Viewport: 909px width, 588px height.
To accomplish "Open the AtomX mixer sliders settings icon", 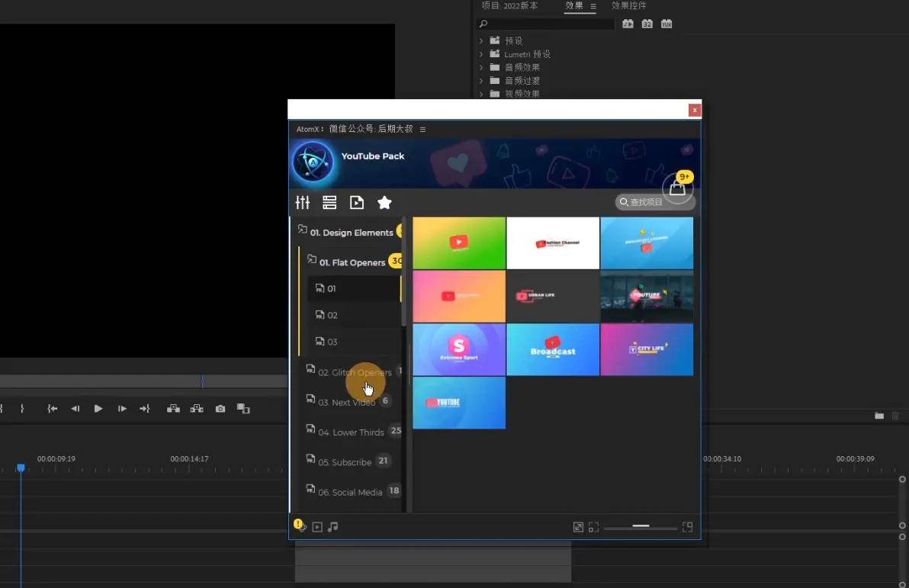I will click(x=303, y=203).
